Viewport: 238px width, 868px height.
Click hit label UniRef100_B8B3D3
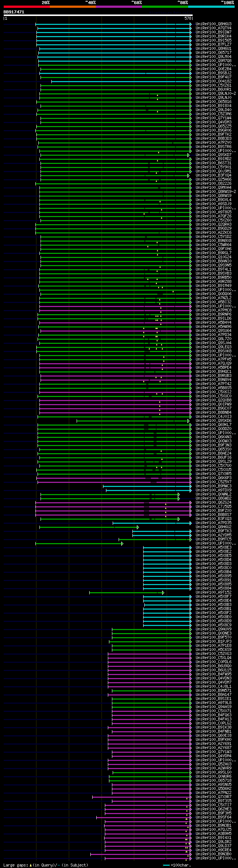[x=213, y=138]
